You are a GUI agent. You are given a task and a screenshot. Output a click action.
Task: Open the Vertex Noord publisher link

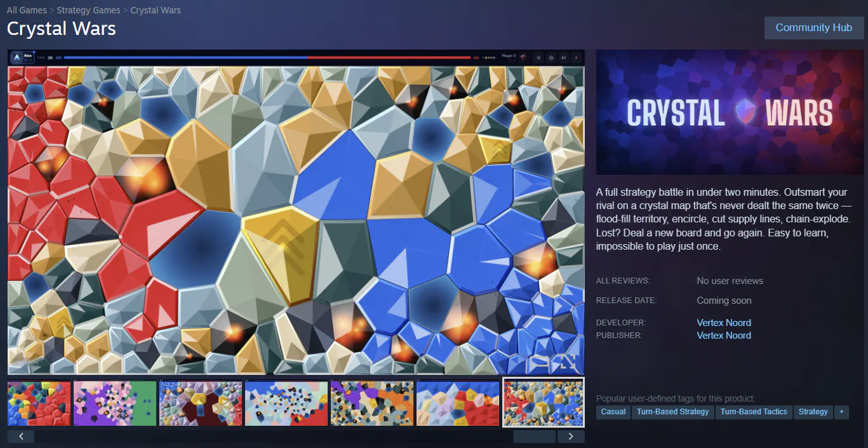click(x=724, y=336)
